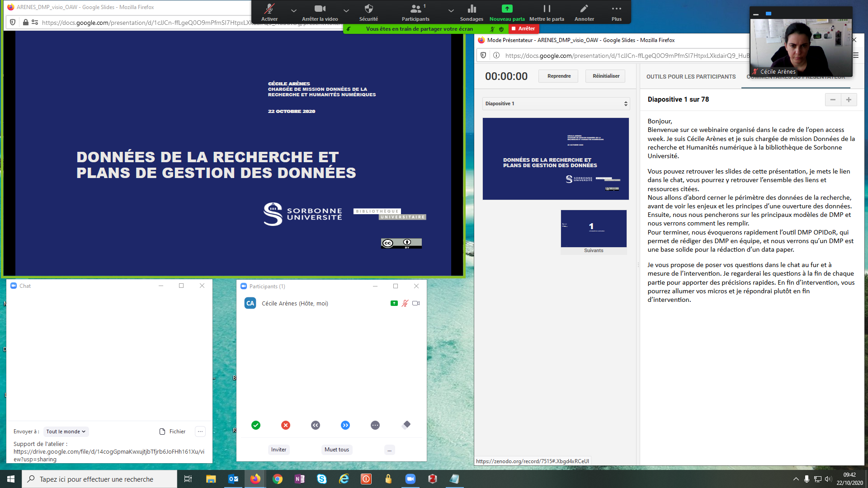Viewport: 868px width, 488px height.
Task: Toggle Cécile Arènes muted microphone icon
Action: pyautogui.click(x=405, y=303)
